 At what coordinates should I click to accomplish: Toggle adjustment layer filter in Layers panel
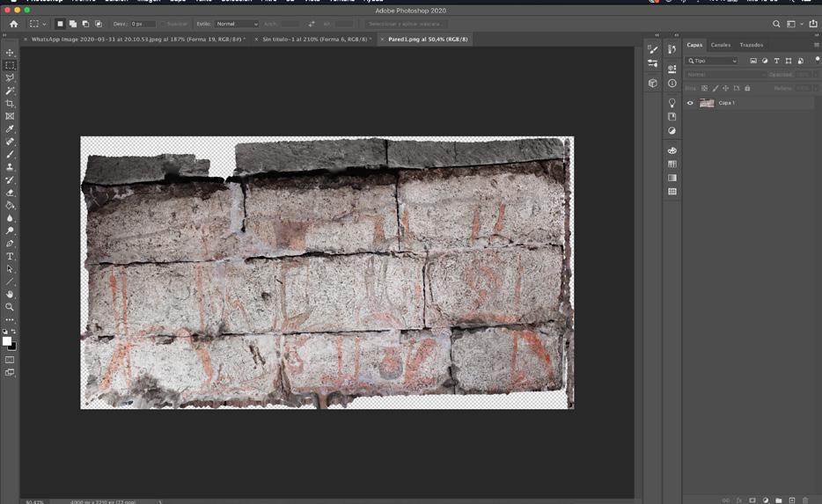(765, 61)
